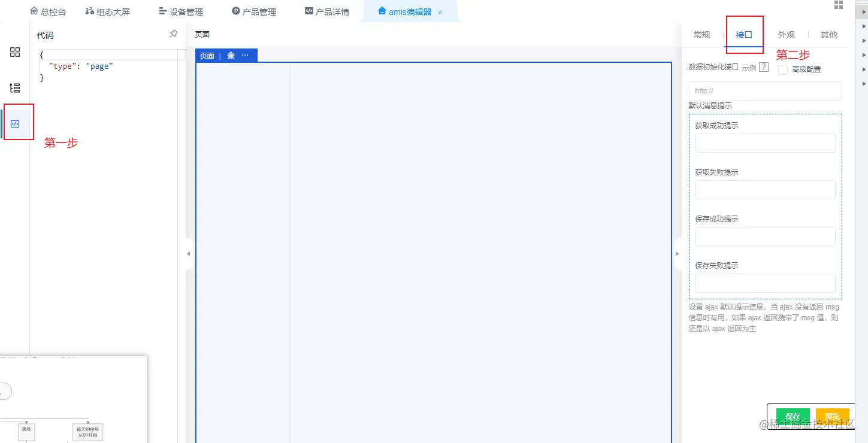This screenshot has height=443, width=868.
Task: Click the 默认消息提示 label
Action: point(710,106)
